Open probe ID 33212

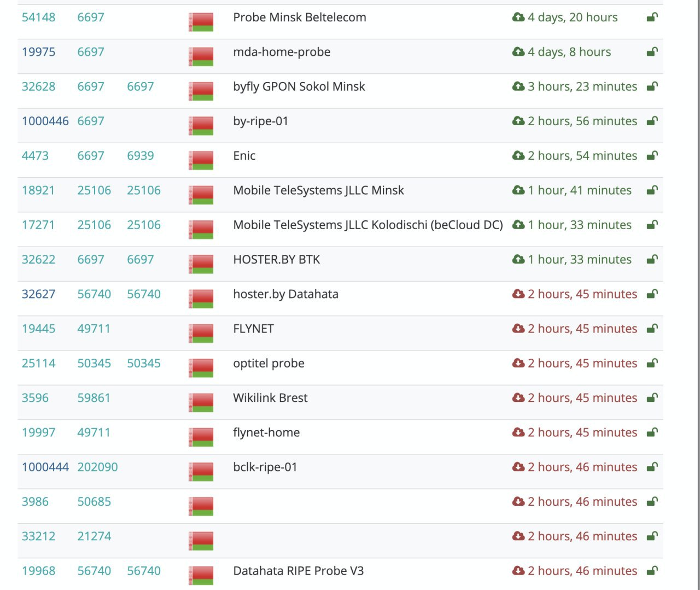click(38, 536)
